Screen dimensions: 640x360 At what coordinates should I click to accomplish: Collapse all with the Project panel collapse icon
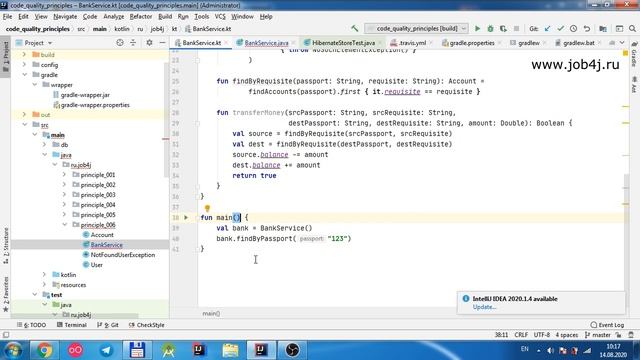[133, 42]
